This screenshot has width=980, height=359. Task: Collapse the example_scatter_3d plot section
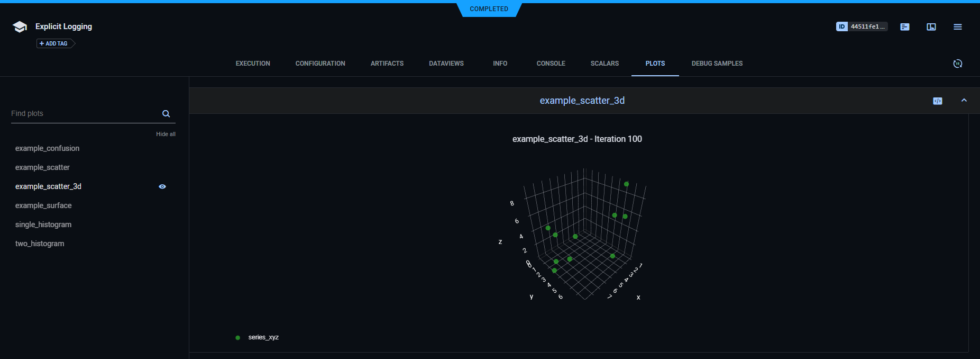(x=964, y=101)
